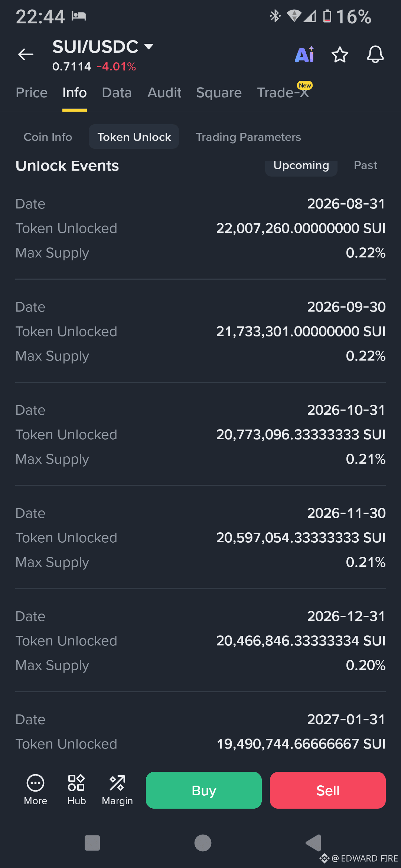Screen dimensions: 401x868
Task: Tap Android recent apps square button
Action: [92, 843]
